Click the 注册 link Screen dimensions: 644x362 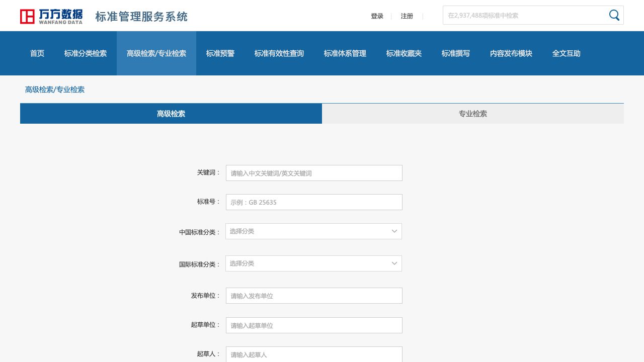pyautogui.click(x=407, y=16)
